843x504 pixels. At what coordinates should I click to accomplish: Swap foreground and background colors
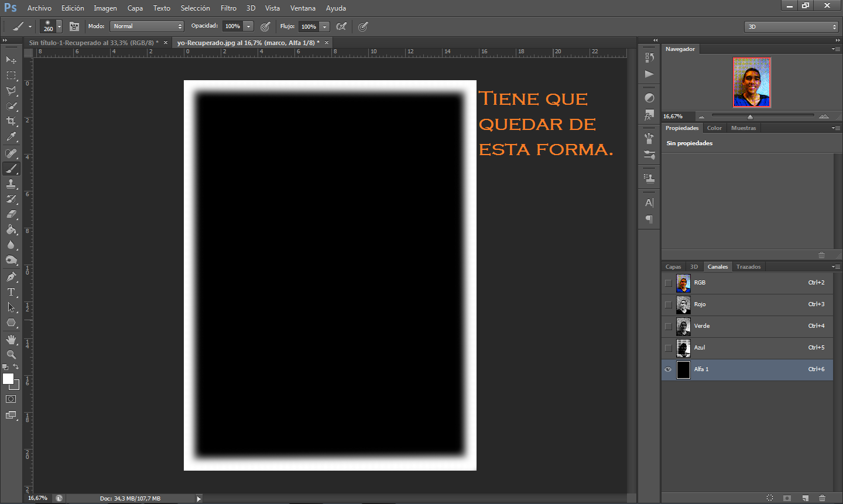point(16,367)
